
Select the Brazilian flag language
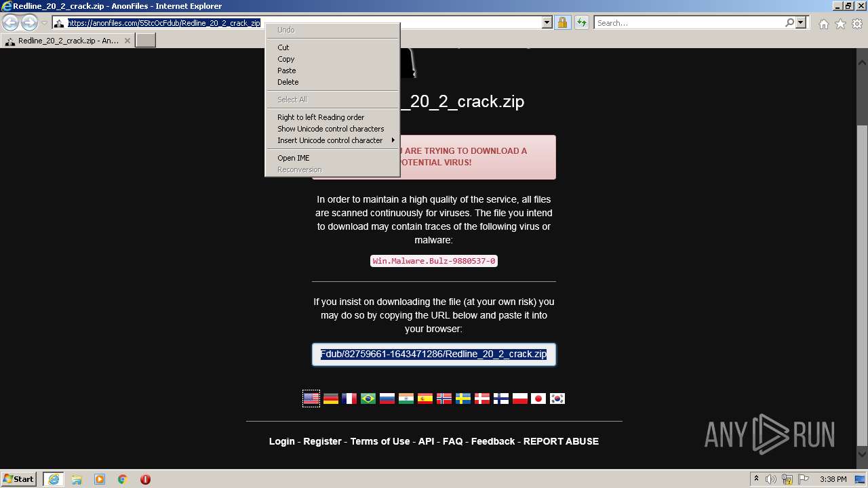[x=368, y=399]
